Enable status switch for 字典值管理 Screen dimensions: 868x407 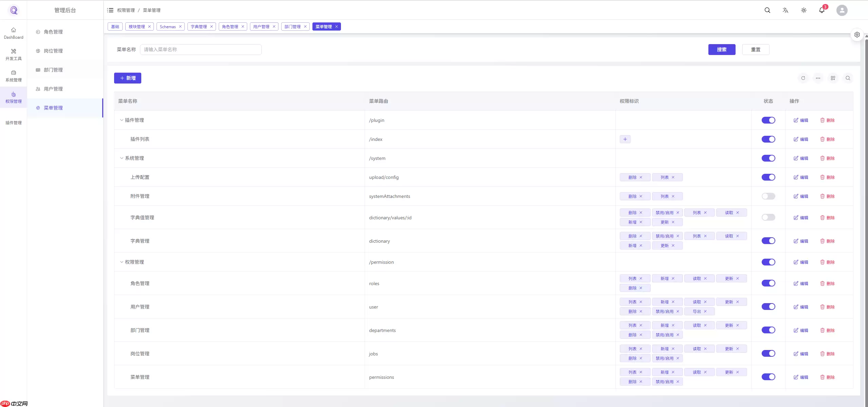pyautogui.click(x=768, y=217)
